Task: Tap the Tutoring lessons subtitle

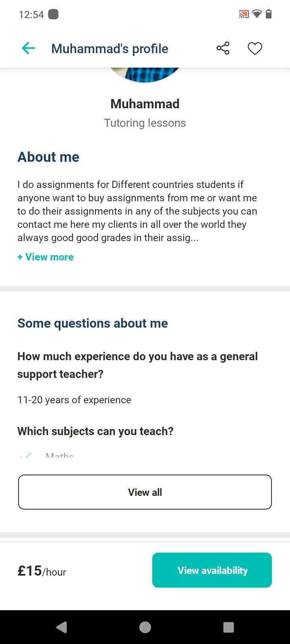Action: pyautogui.click(x=145, y=123)
